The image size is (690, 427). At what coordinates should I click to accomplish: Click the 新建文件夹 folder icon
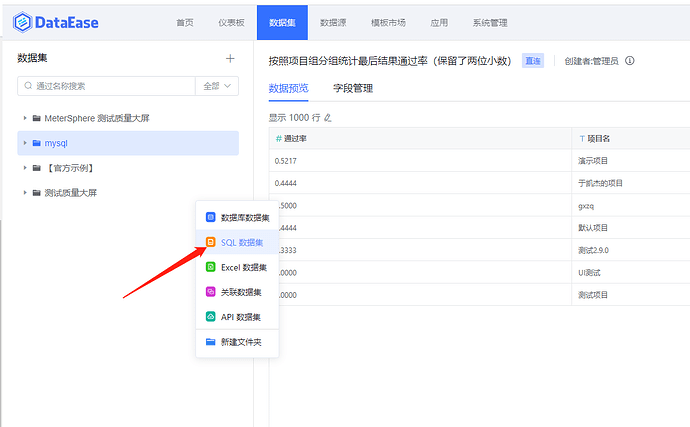[x=211, y=342]
